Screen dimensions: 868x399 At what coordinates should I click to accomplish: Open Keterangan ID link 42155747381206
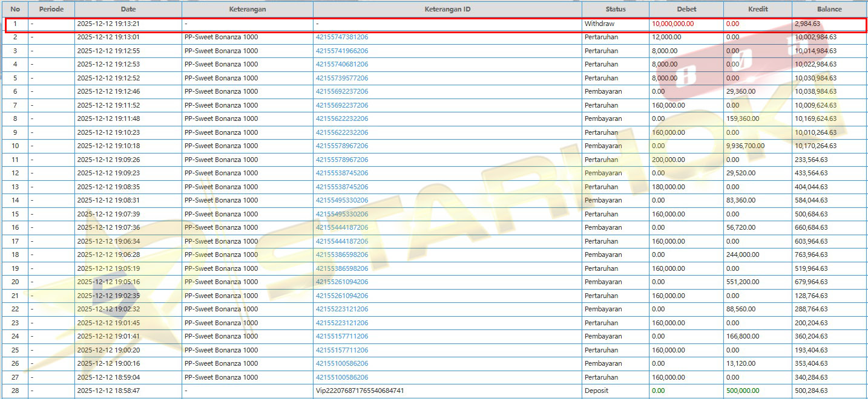point(341,37)
